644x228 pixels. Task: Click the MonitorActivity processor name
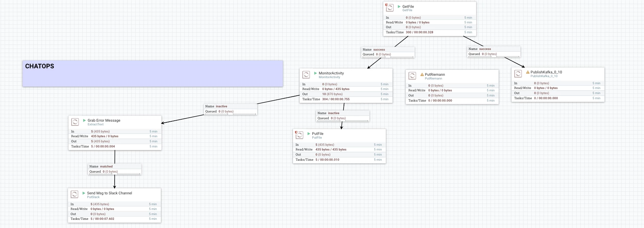coord(331,73)
